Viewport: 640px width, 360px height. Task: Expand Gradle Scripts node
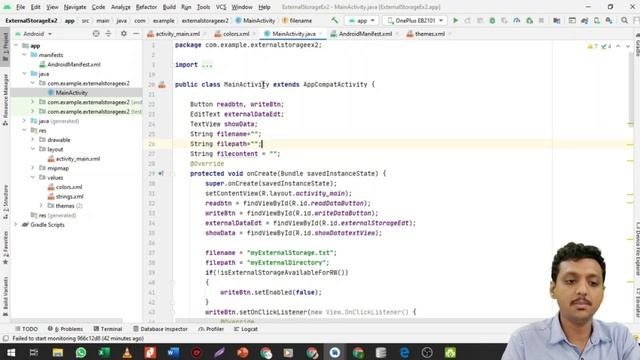(16, 224)
